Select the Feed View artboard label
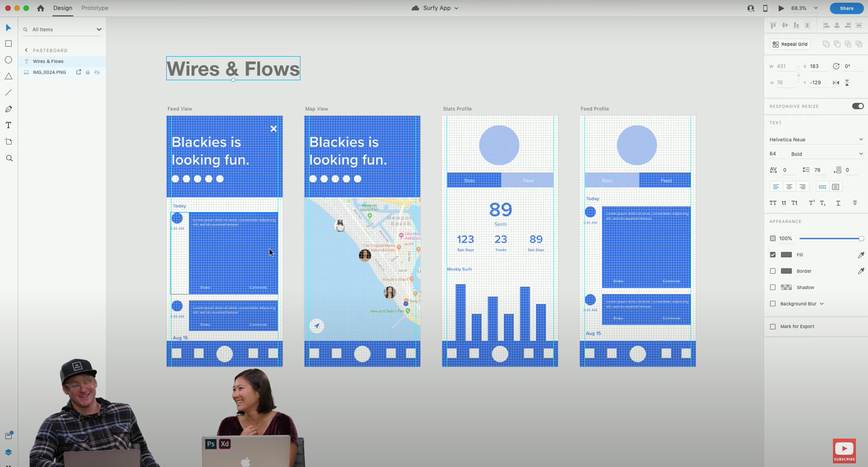The width and height of the screenshot is (868, 467). pyautogui.click(x=179, y=109)
